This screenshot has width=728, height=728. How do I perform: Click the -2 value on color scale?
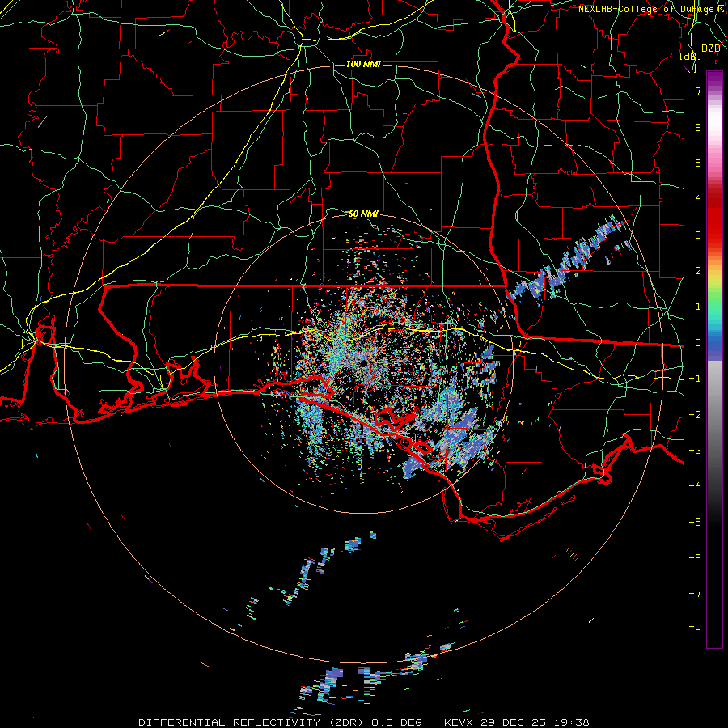pyautogui.click(x=695, y=415)
